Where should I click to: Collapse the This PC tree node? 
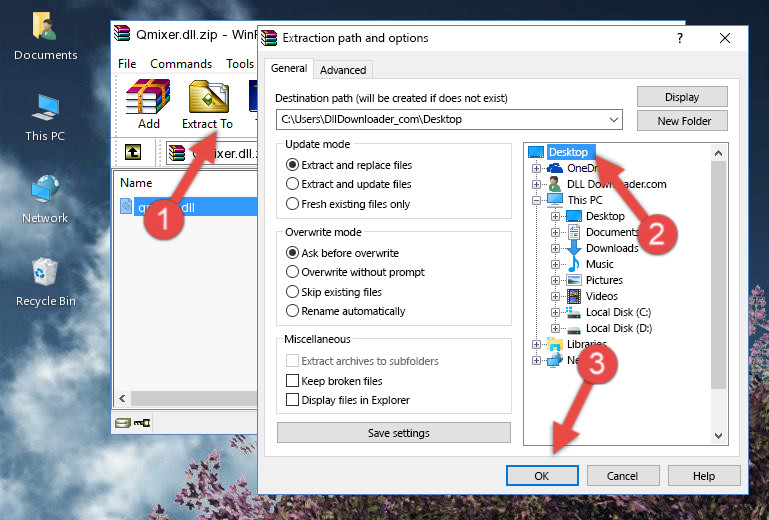tap(537, 200)
